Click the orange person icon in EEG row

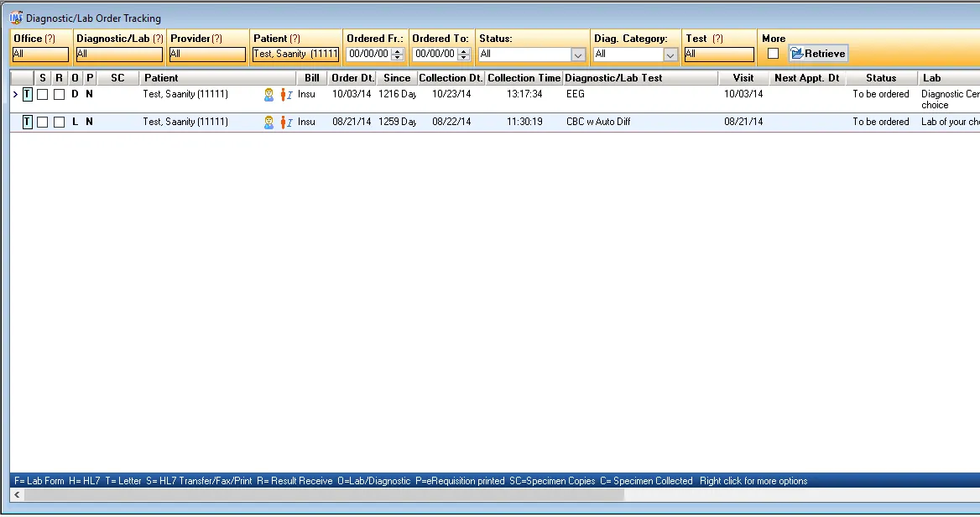coord(284,95)
